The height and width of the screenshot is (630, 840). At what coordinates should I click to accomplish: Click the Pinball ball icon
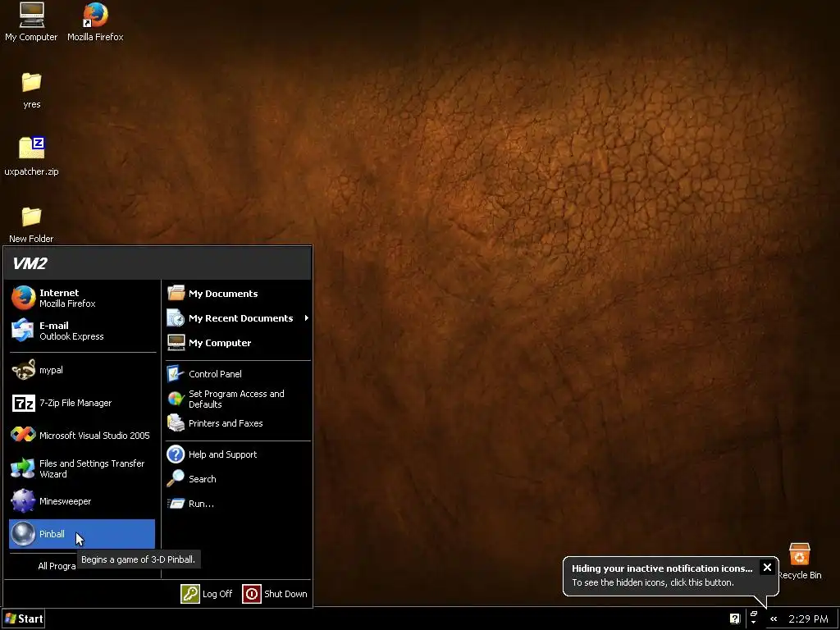[x=23, y=533]
